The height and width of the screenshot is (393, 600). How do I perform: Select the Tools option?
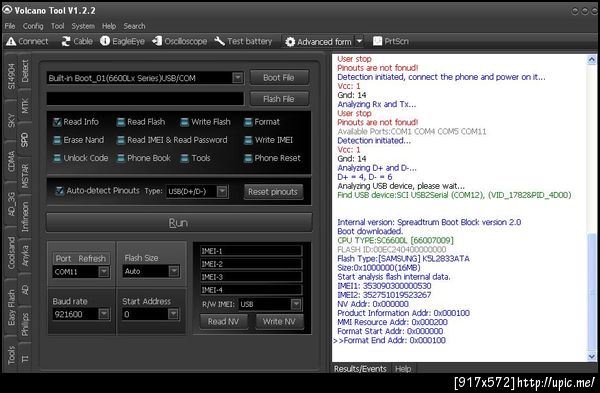(184, 158)
